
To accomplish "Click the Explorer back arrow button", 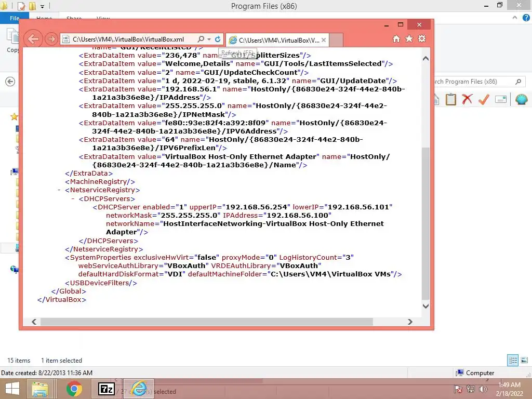I will (10, 82).
